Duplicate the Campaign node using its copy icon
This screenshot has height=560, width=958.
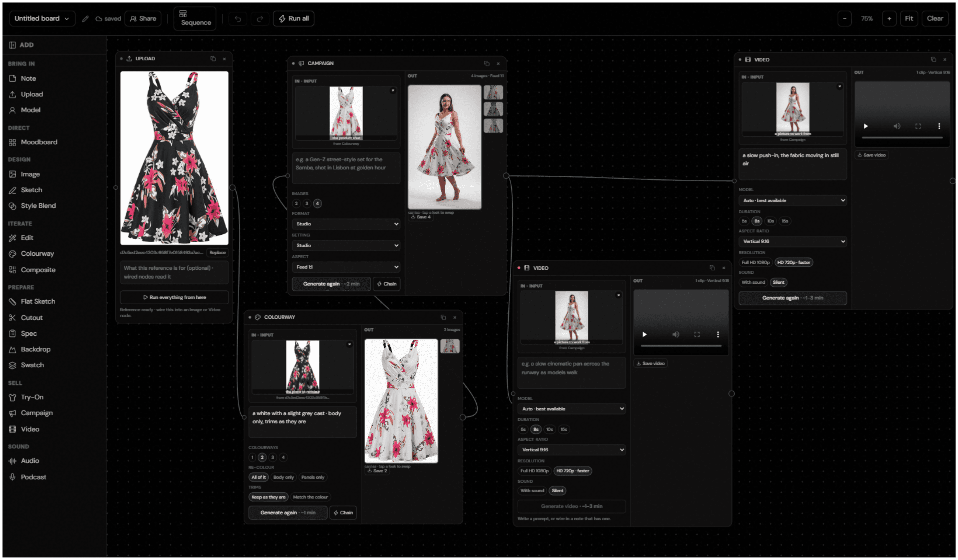click(487, 63)
